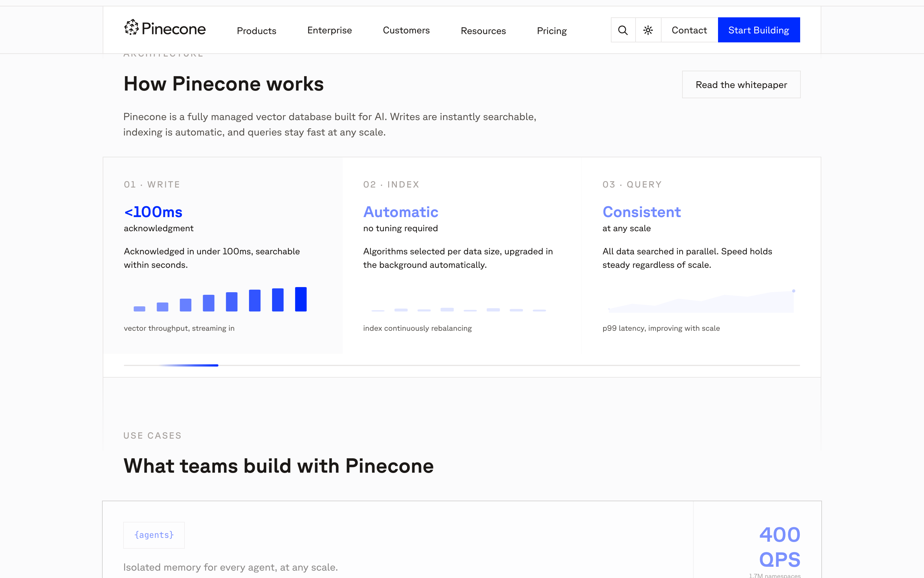Click the How Pinecone works heading

pos(223,84)
